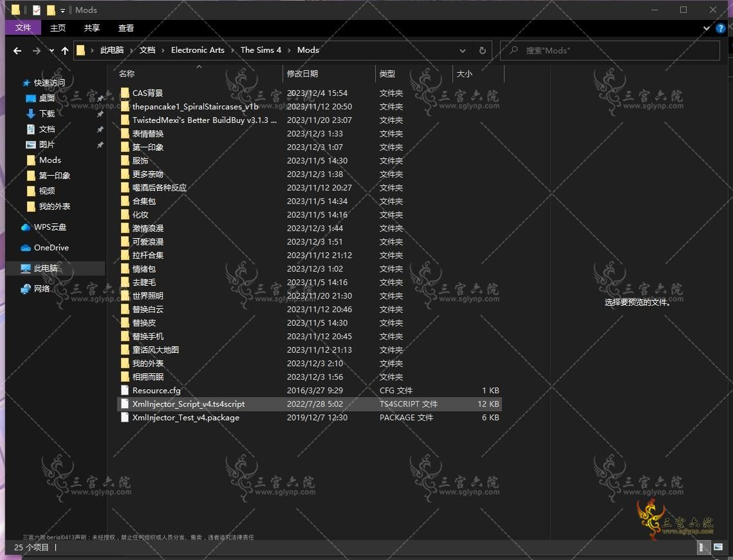This screenshot has width=733, height=560.
Task: Open 图片 in the navigation pane
Action: pos(47,144)
